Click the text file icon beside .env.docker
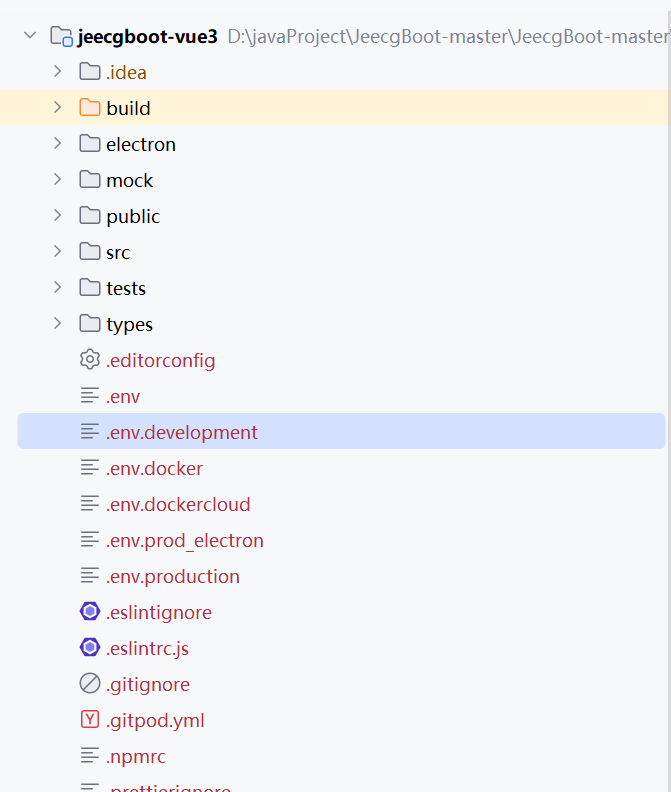This screenshot has width=671, height=792. coord(90,468)
